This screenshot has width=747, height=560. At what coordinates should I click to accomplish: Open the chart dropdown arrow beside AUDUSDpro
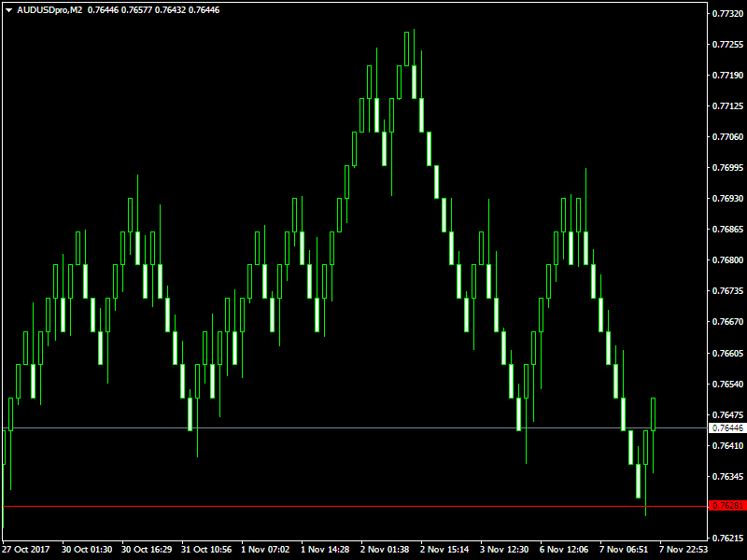tap(8, 10)
